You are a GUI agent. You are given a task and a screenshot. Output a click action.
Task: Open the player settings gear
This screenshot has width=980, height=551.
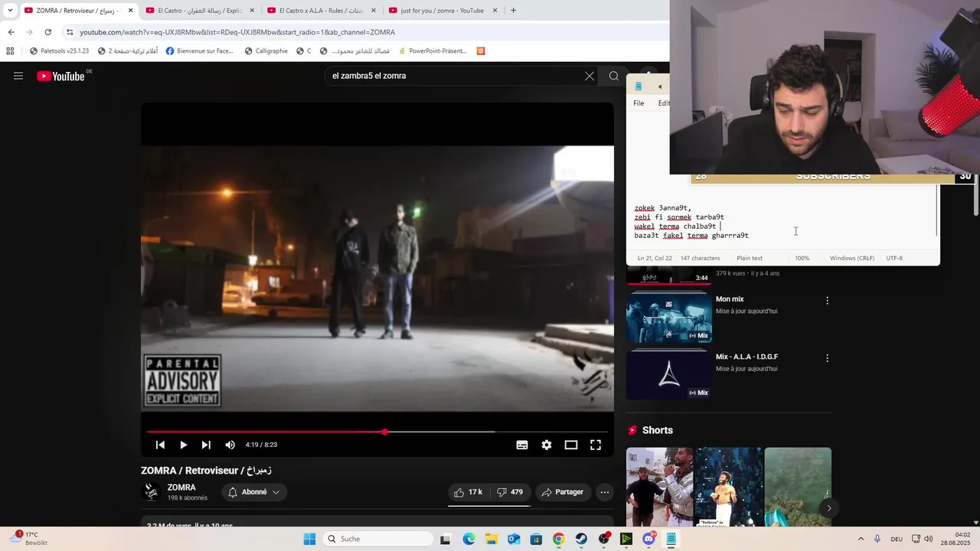547,445
